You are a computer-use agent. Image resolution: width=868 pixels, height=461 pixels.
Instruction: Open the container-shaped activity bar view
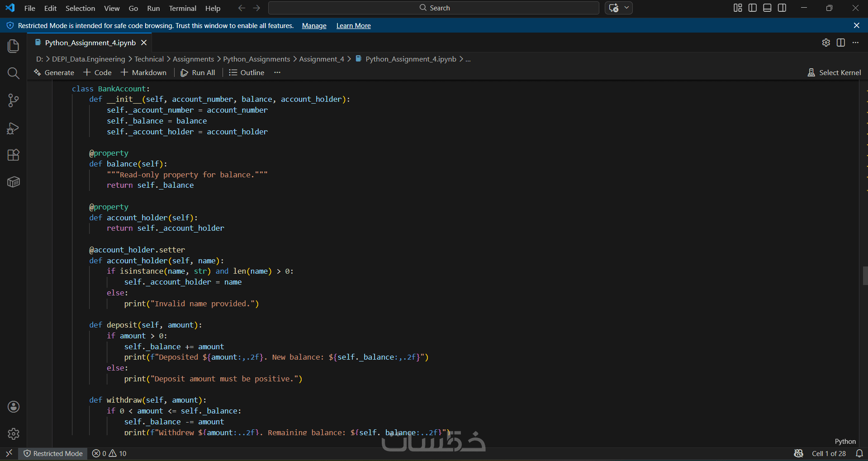[14, 182]
